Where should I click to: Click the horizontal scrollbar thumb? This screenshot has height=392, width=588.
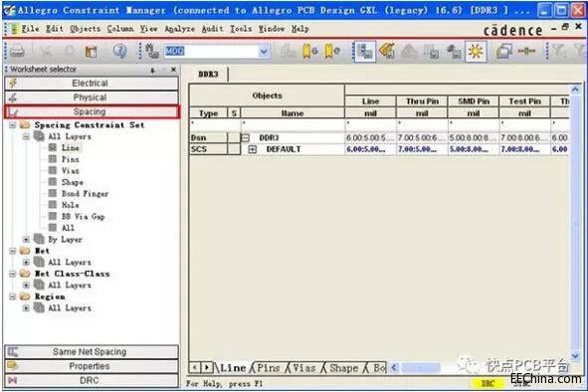(x=421, y=368)
